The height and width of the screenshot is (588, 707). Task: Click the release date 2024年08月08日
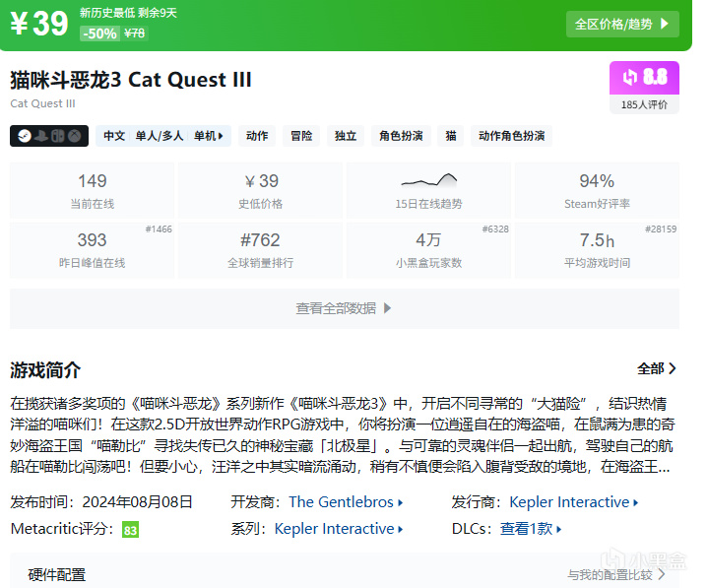[137, 502]
